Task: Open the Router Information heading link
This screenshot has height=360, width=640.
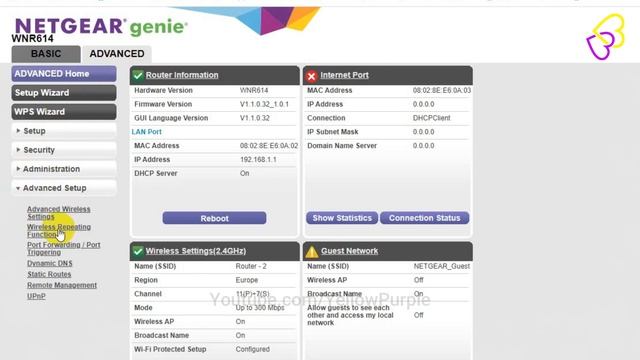Action: coord(182,75)
